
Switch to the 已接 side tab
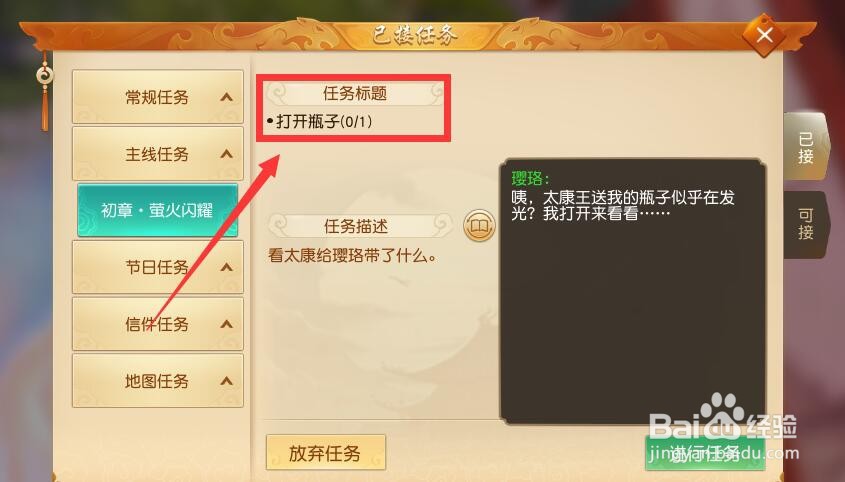pos(805,147)
